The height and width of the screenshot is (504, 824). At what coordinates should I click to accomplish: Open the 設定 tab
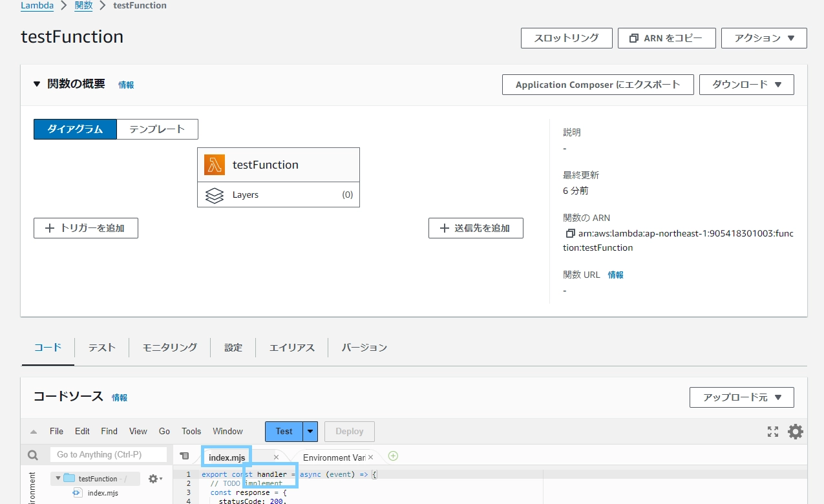233,348
